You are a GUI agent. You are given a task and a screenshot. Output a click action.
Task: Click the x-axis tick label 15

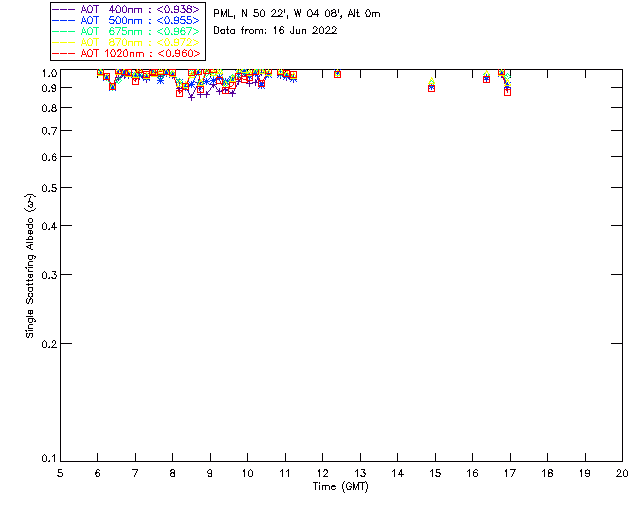[435, 473]
